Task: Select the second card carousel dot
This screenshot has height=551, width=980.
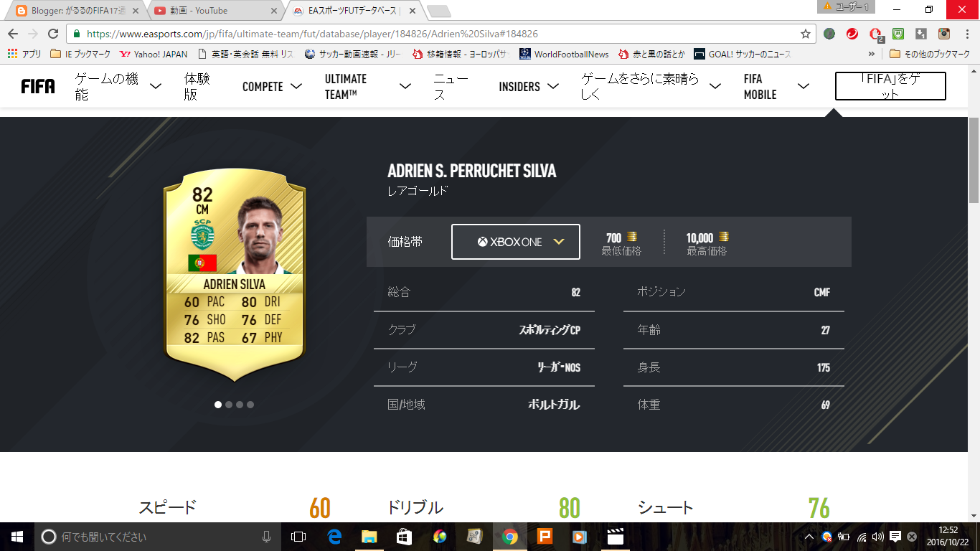Action: pyautogui.click(x=229, y=405)
